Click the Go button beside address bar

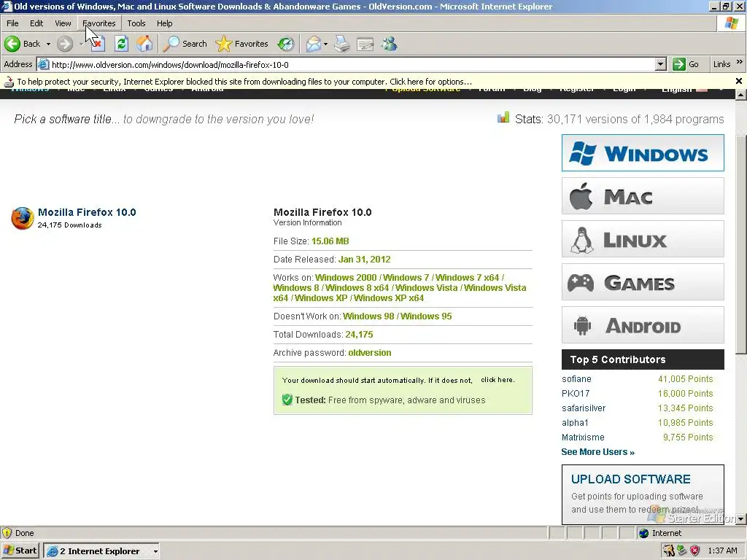tap(686, 64)
